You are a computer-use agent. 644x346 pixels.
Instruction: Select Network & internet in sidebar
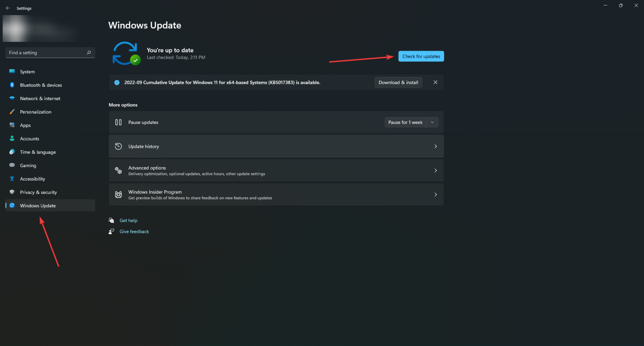[x=50, y=98]
